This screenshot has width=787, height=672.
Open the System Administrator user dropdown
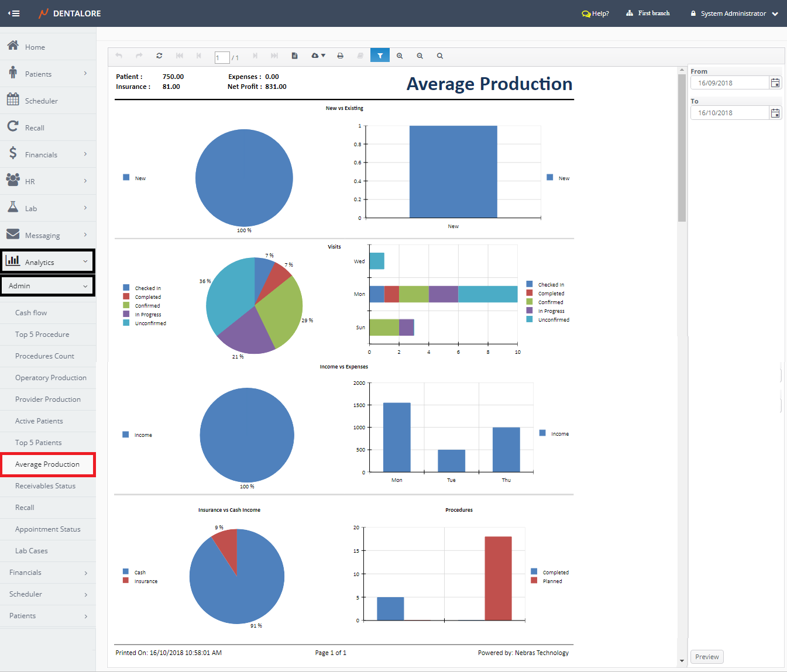click(734, 13)
